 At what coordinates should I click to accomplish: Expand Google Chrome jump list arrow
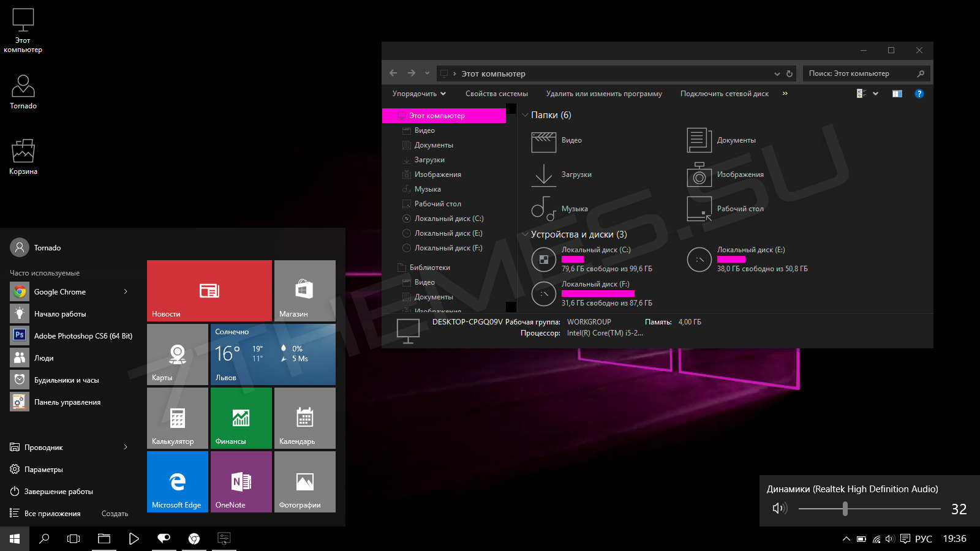click(x=126, y=291)
